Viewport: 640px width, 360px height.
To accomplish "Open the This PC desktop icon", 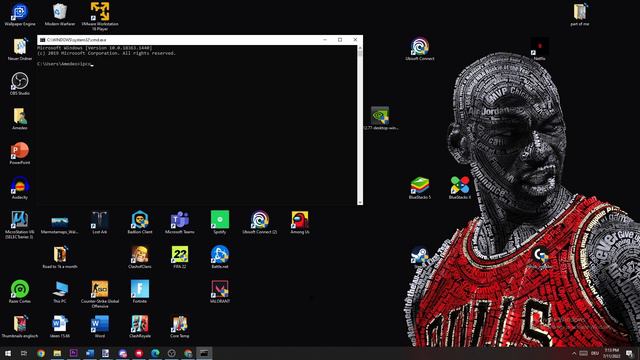I will tap(60, 292).
